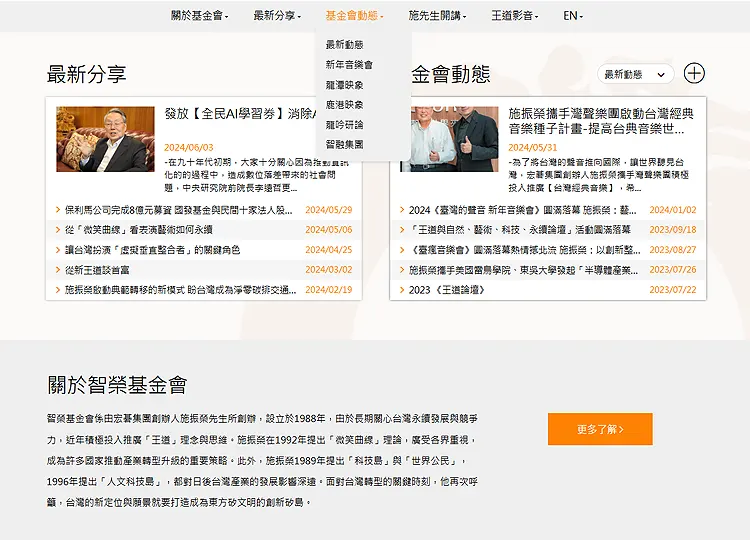The width and height of the screenshot is (750, 540).
Task: Open the 施先生開講 navigation menu
Action: 438,15
